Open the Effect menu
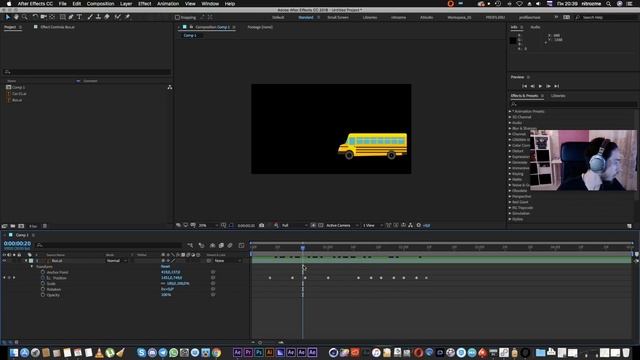 (x=144, y=4)
